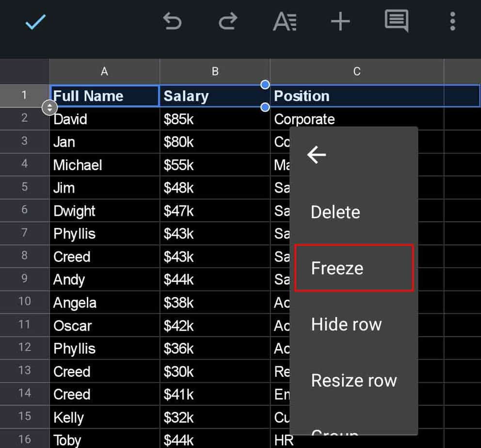Click the cell containing $85k

point(214,119)
